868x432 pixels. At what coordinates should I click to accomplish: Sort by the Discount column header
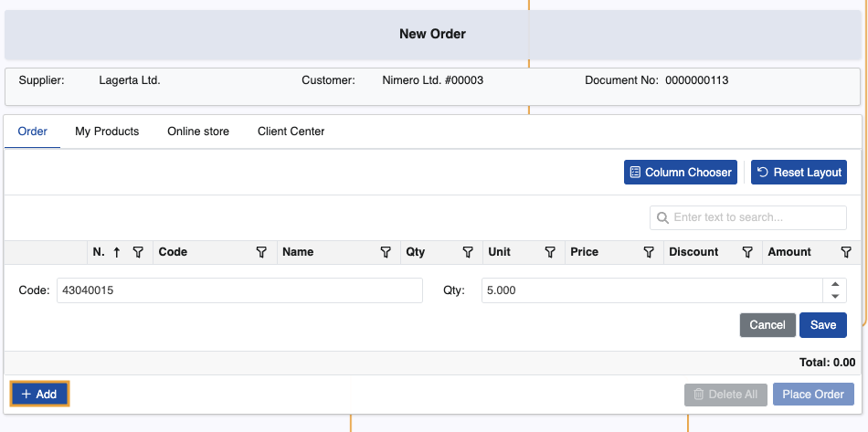(693, 252)
